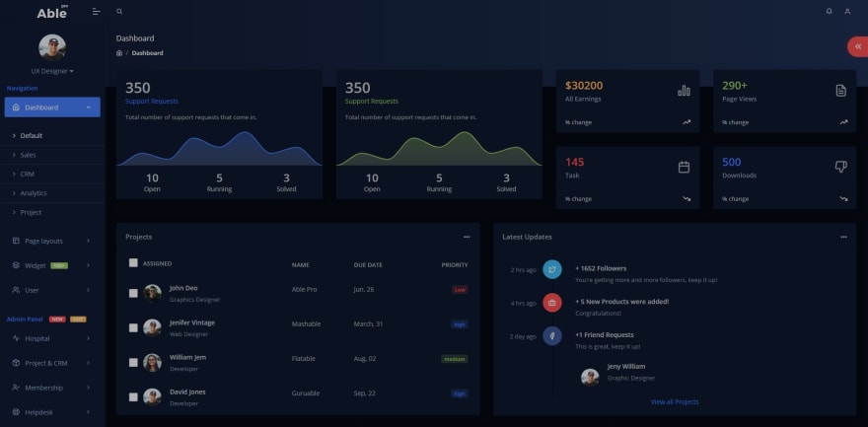The width and height of the screenshot is (868, 427).
Task: Click the Facebook icon in Latest Updates
Action: click(x=552, y=335)
